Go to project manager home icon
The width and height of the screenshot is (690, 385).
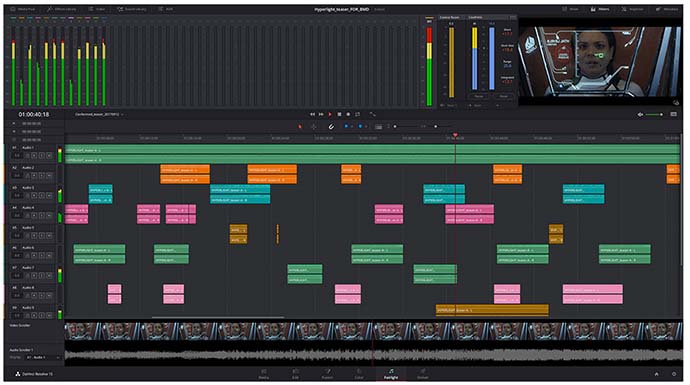(657, 374)
